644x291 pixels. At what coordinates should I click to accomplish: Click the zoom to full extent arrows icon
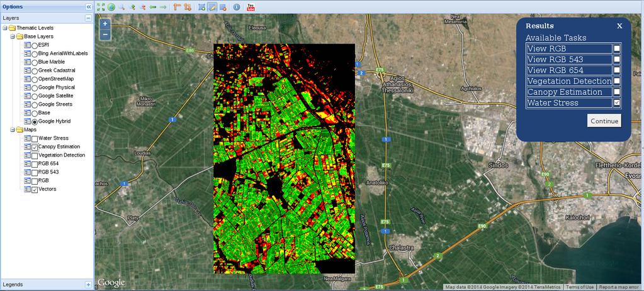101,7
